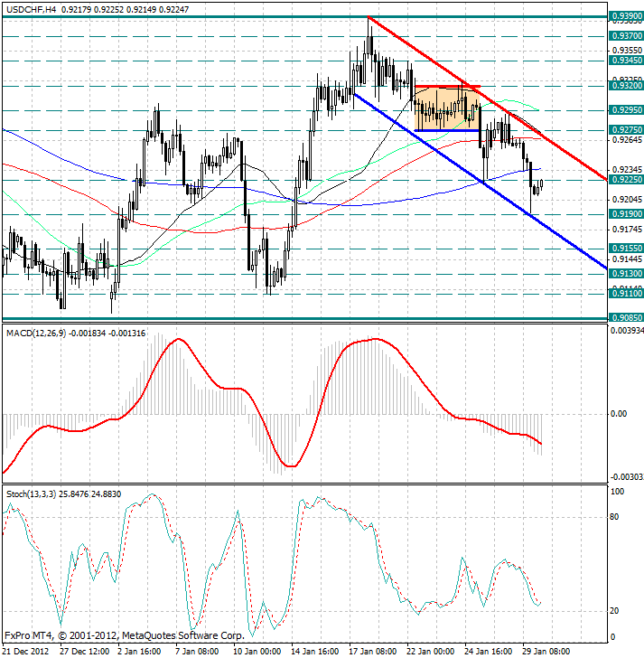
Task: Click the 0.92045 price axis value
Action: pyautogui.click(x=627, y=200)
